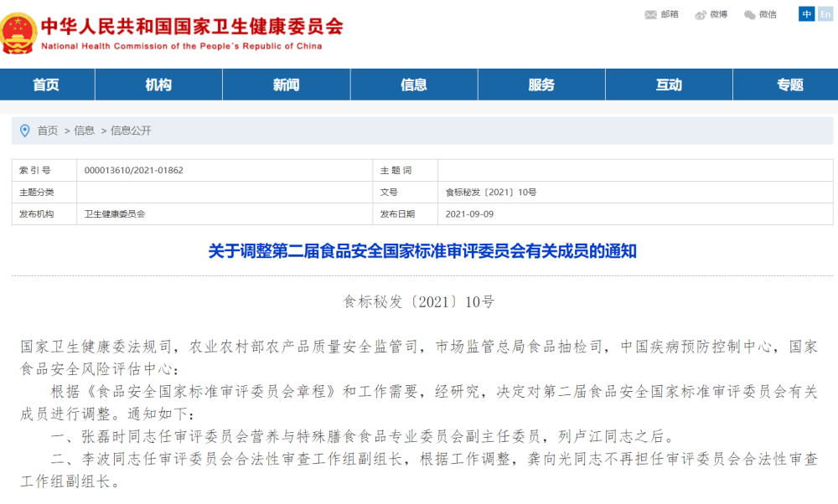Click the 微信 text link
The image size is (838, 504).
click(768, 14)
